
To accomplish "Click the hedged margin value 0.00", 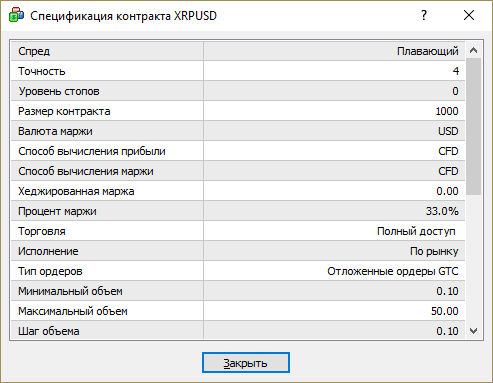I will pos(447,191).
